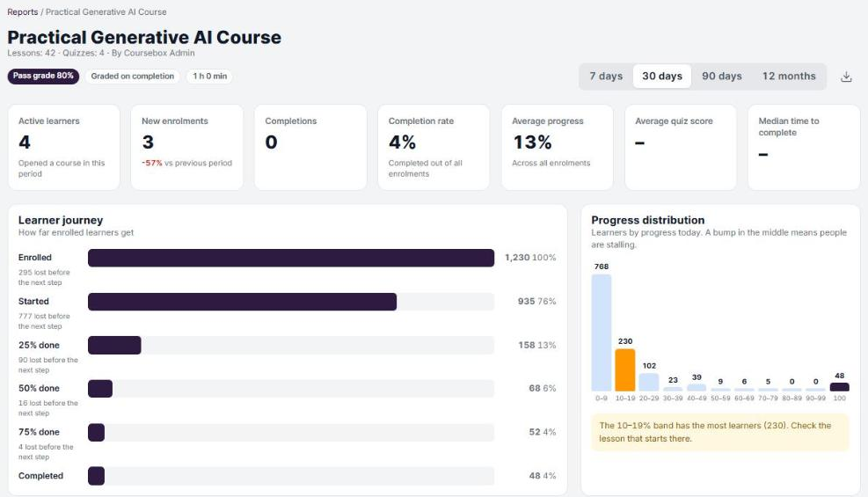Click the 25% done funnel bar

click(114, 346)
